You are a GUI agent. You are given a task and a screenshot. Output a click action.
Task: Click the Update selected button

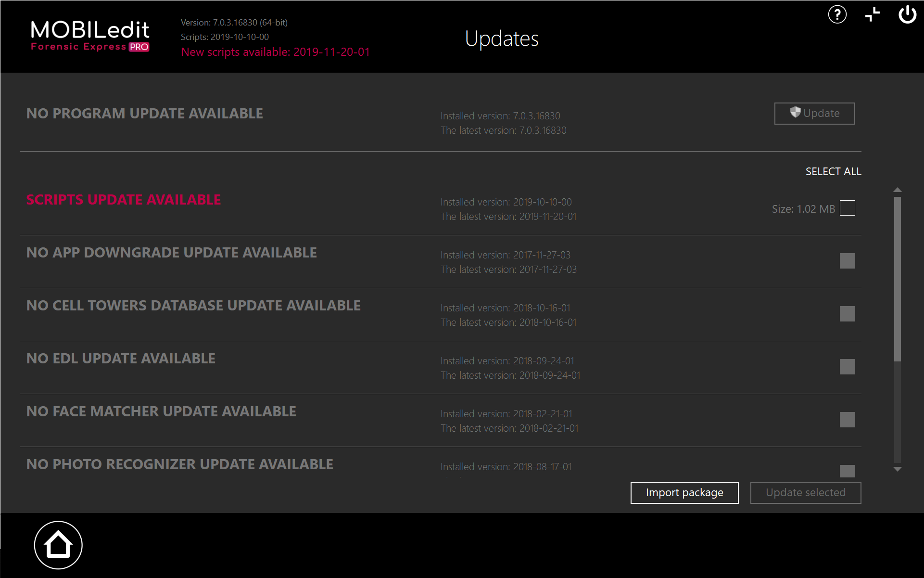[805, 493]
